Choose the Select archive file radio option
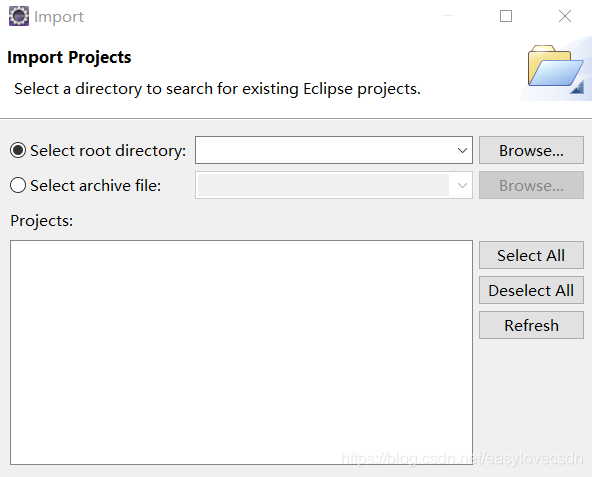This screenshot has width=592, height=477. click(18, 185)
